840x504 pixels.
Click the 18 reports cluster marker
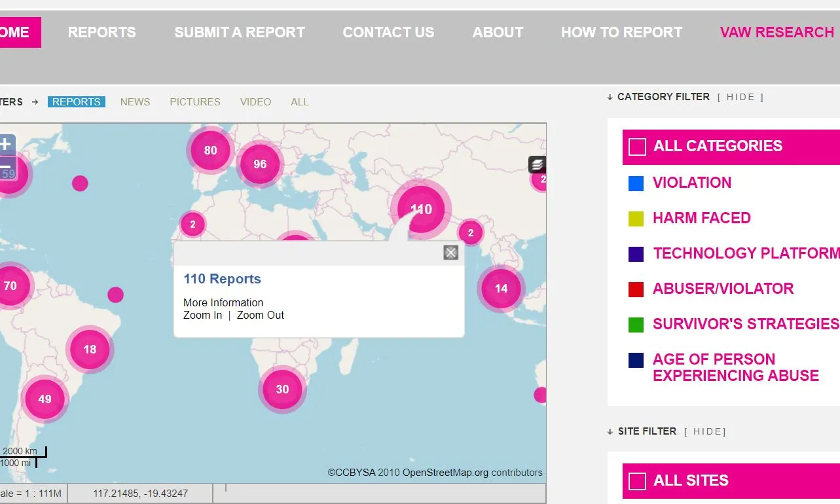90,349
